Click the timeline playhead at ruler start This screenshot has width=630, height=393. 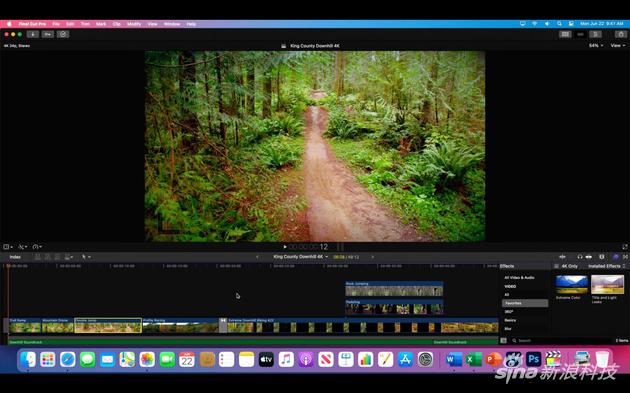coord(7,266)
